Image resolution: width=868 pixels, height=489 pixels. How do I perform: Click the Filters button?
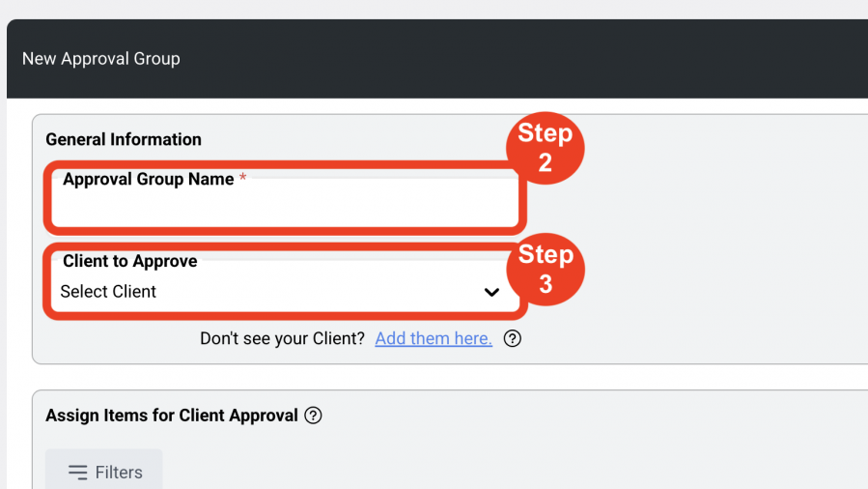point(104,471)
